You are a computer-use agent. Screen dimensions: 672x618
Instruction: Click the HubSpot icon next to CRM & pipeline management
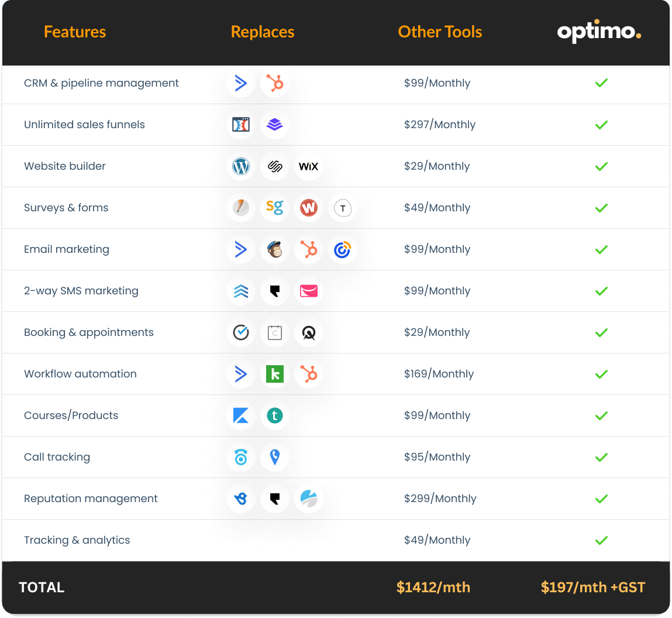click(x=274, y=83)
